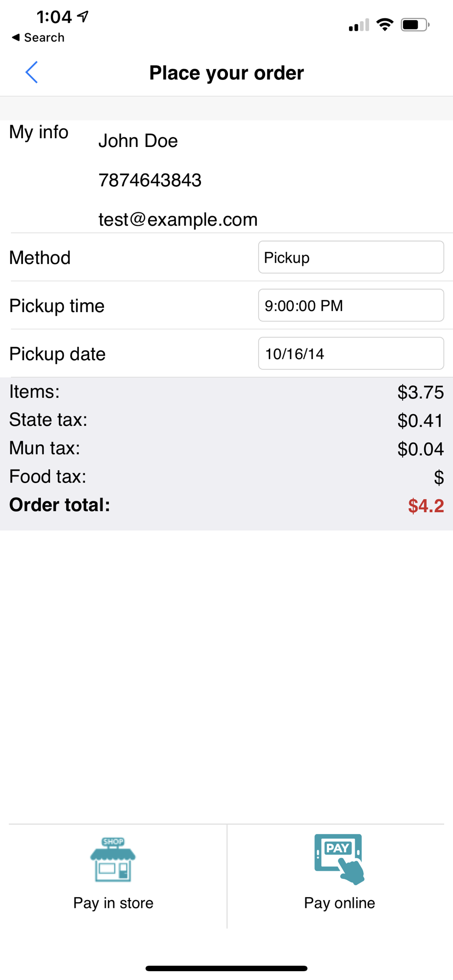Viewport: 453px width, 980px height.
Task: Open the Pickup date picker field
Action: tap(351, 353)
